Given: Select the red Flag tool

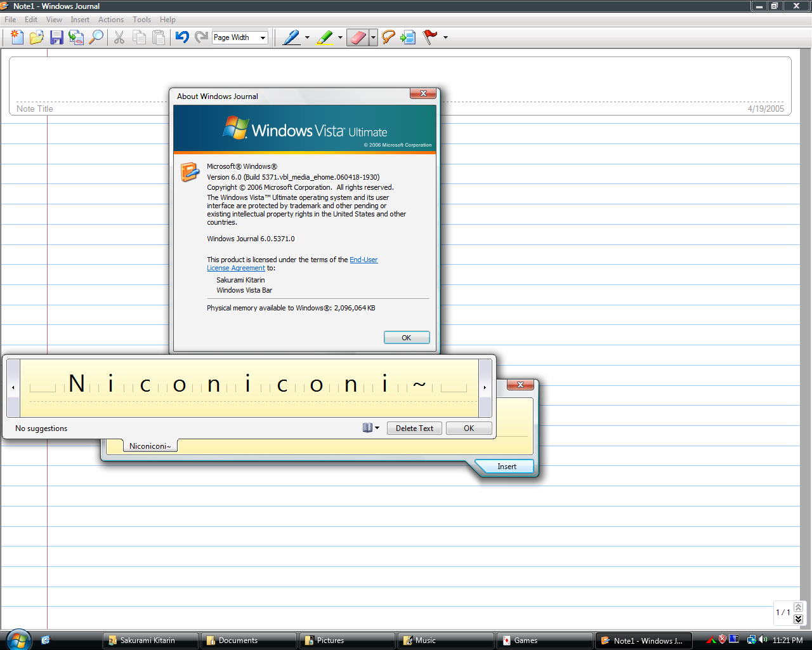Looking at the screenshot, I should click(x=430, y=37).
